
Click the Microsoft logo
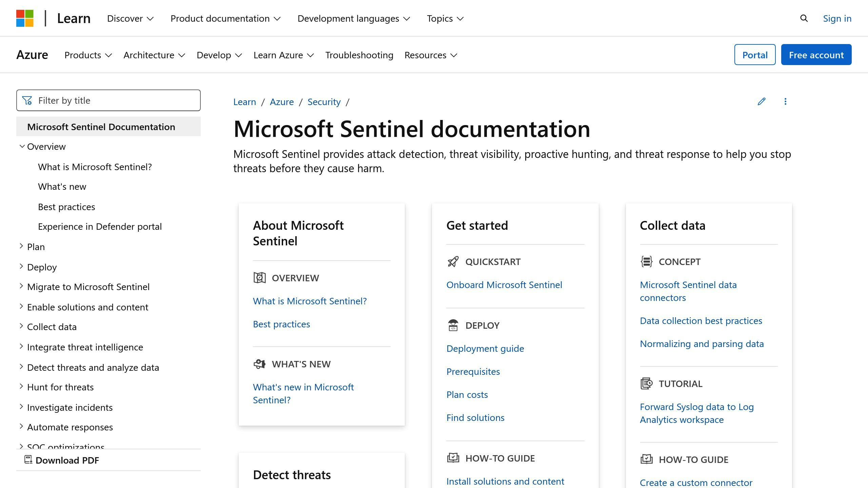tap(25, 18)
